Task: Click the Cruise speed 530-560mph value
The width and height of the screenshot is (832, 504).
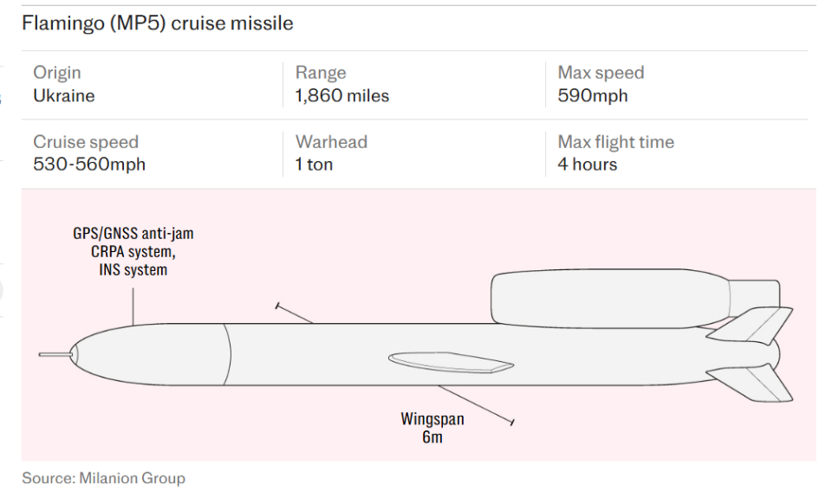Action: [89, 165]
